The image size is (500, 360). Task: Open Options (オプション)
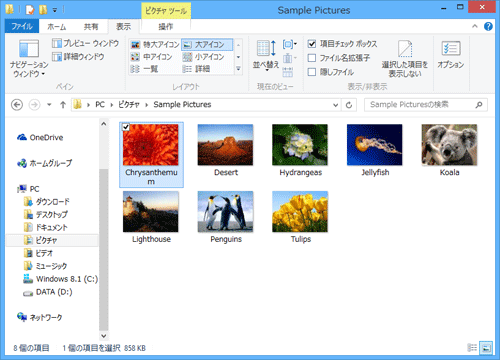point(451,55)
